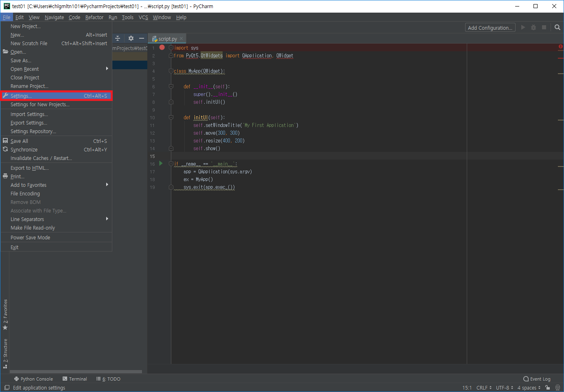Toggle breakpoint on line 1

(x=162, y=48)
